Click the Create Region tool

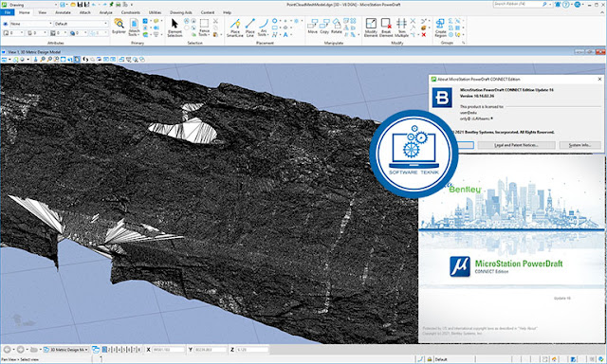(440, 27)
